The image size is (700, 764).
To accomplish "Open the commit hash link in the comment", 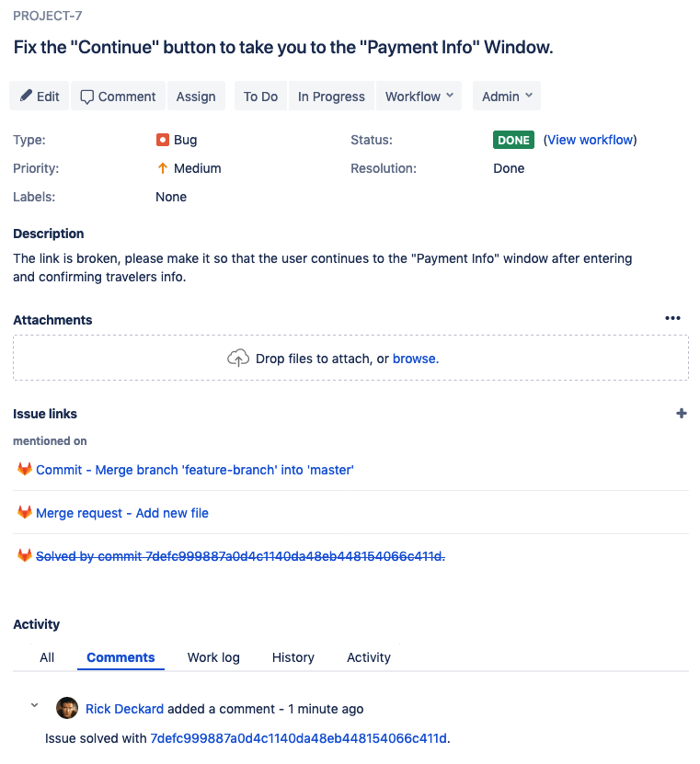I will [299, 738].
